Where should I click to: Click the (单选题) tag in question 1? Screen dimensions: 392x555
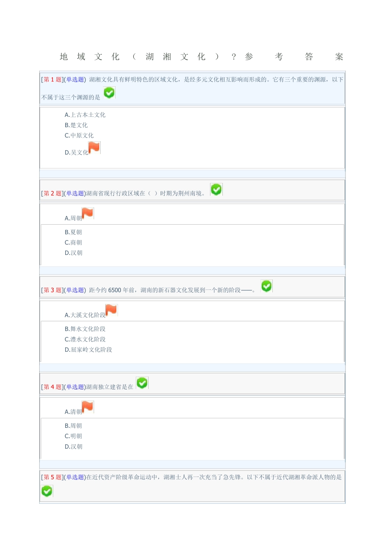point(75,79)
